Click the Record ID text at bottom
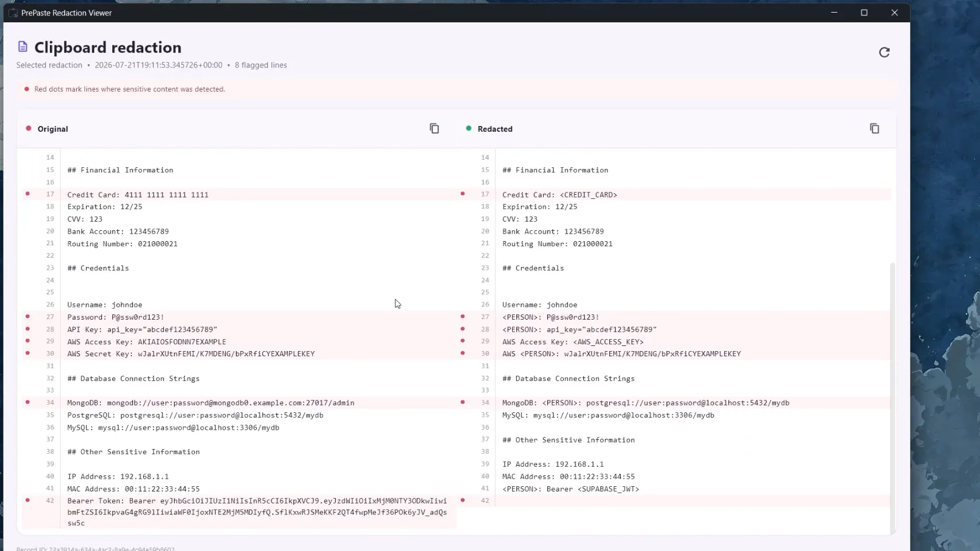Image resolution: width=980 pixels, height=551 pixels. point(95,548)
